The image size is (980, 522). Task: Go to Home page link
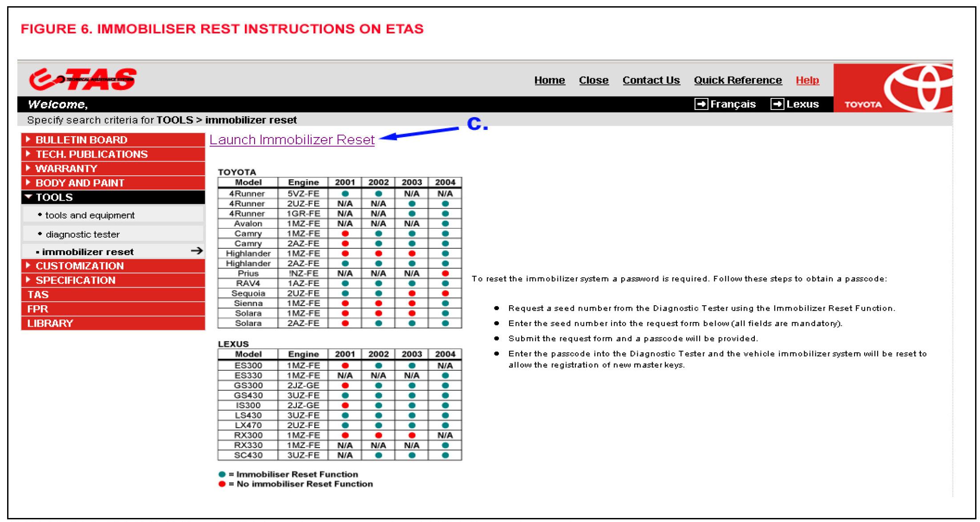click(x=549, y=80)
